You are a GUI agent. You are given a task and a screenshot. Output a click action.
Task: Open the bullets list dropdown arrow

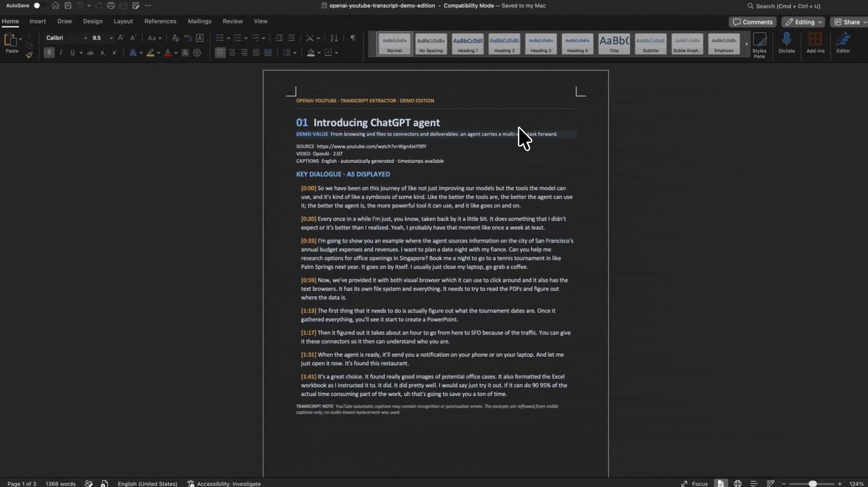point(230,38)
